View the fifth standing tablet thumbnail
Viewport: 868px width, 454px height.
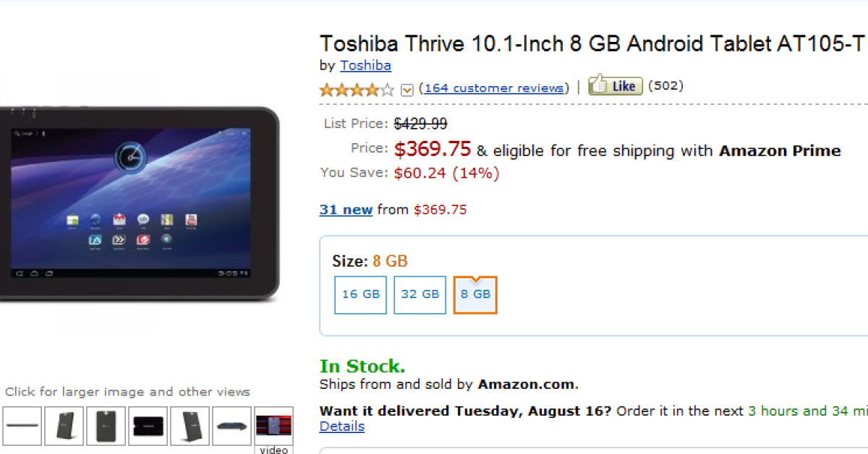190,426
